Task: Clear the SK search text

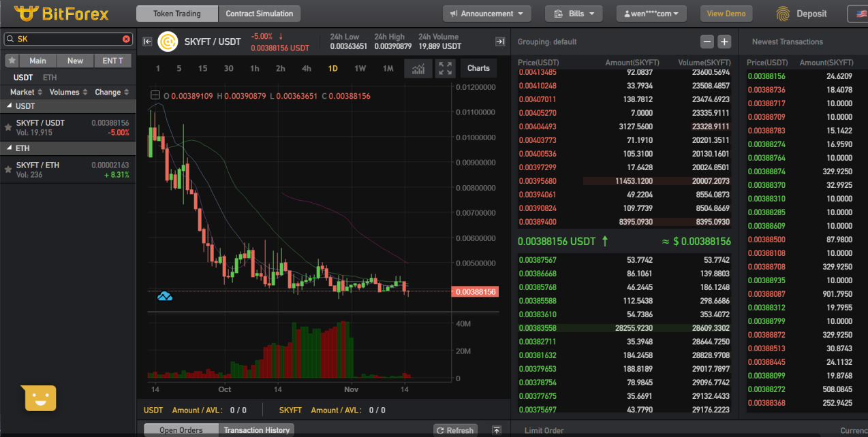Action: [126, 39]
